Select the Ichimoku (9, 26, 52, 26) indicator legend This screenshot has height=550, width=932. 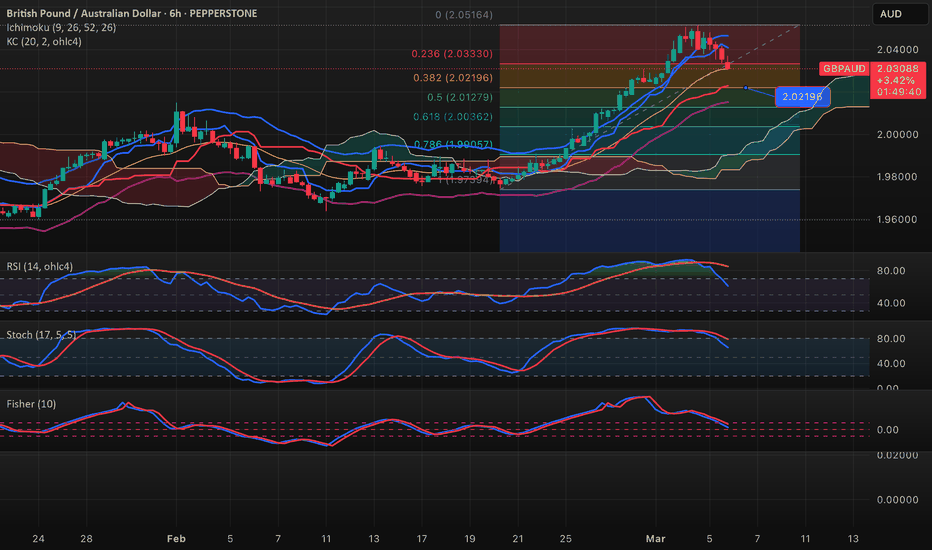(61, 27)
